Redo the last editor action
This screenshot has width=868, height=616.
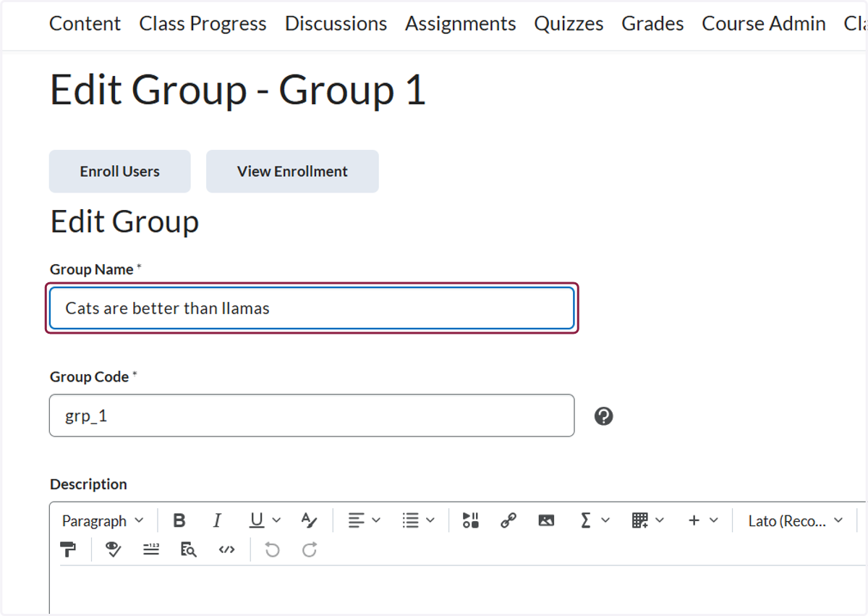point(310,550)
